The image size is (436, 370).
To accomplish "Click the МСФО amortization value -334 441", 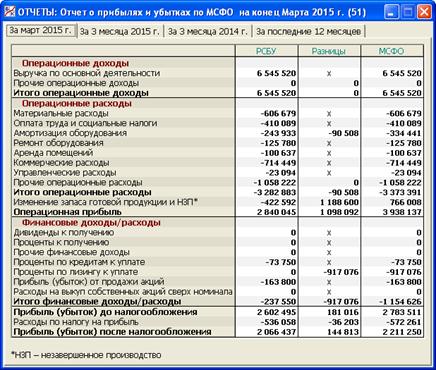I will tap(404, 133).
